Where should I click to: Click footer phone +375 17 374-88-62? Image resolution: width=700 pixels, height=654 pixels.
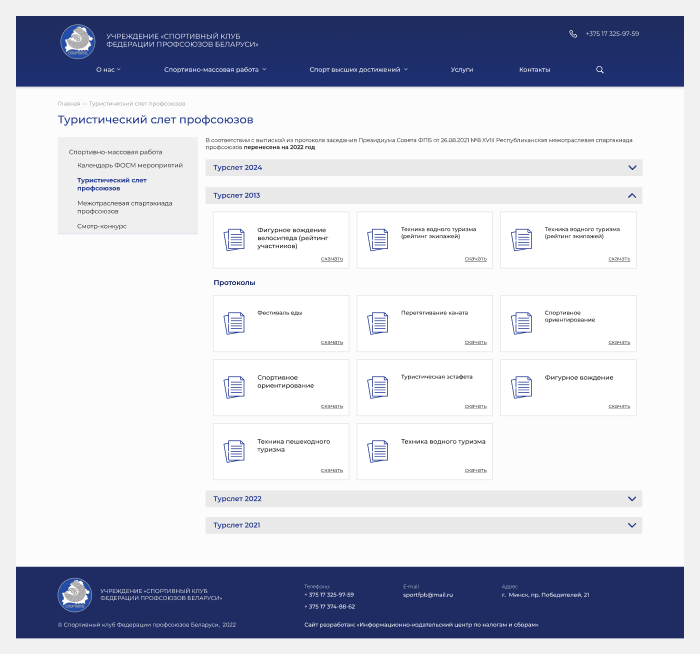point(329,607)
